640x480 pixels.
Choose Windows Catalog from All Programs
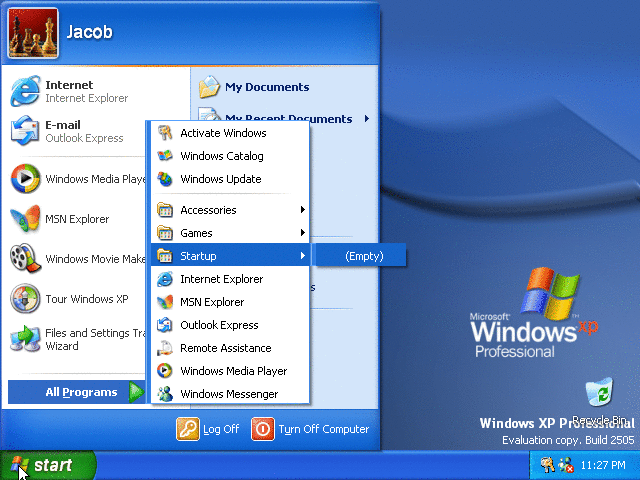pos(230,156)
